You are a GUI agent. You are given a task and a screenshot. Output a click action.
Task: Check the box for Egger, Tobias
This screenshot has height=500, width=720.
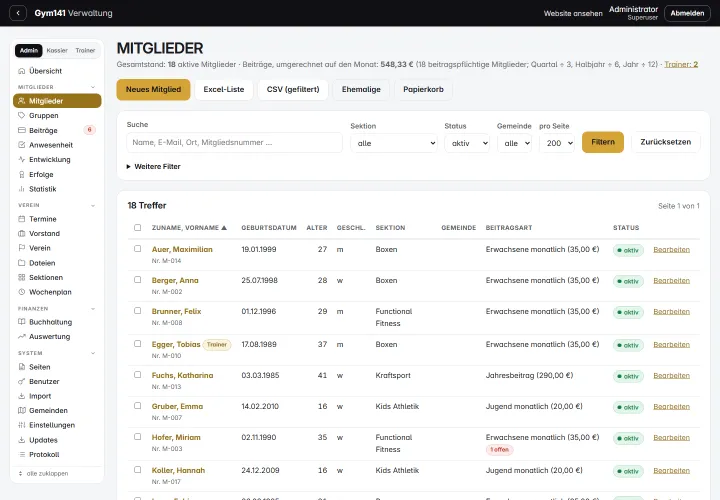pos(137,344)
